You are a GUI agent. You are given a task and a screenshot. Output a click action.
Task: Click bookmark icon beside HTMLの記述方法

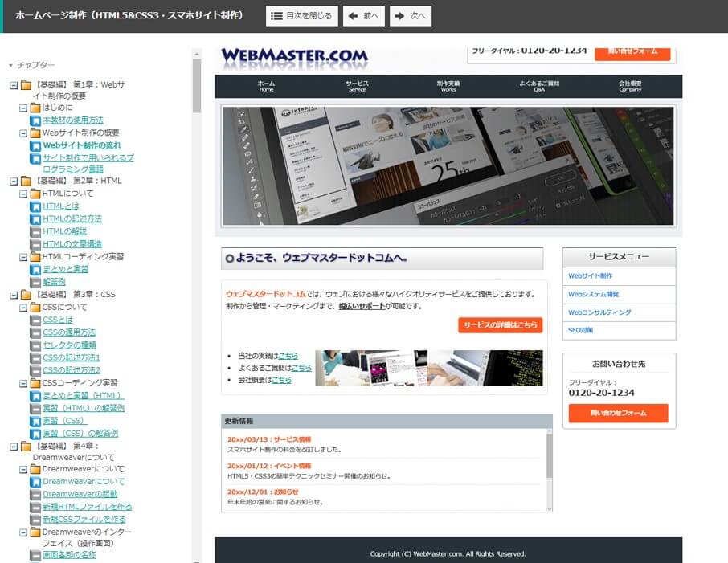pyautogui.click(x=35, y=219)
